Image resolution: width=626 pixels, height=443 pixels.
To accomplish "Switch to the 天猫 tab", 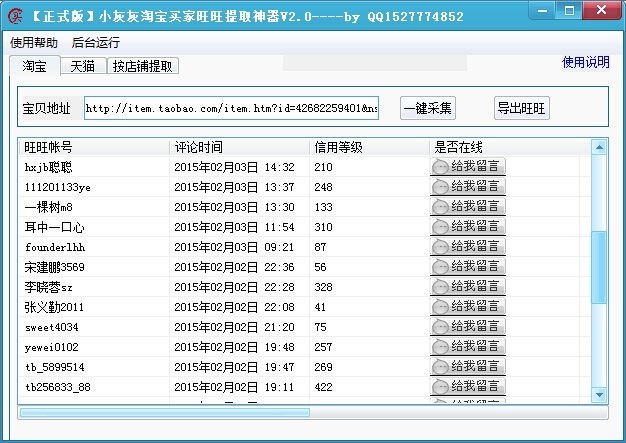I will pyautogui.click(x=83, y=66).
